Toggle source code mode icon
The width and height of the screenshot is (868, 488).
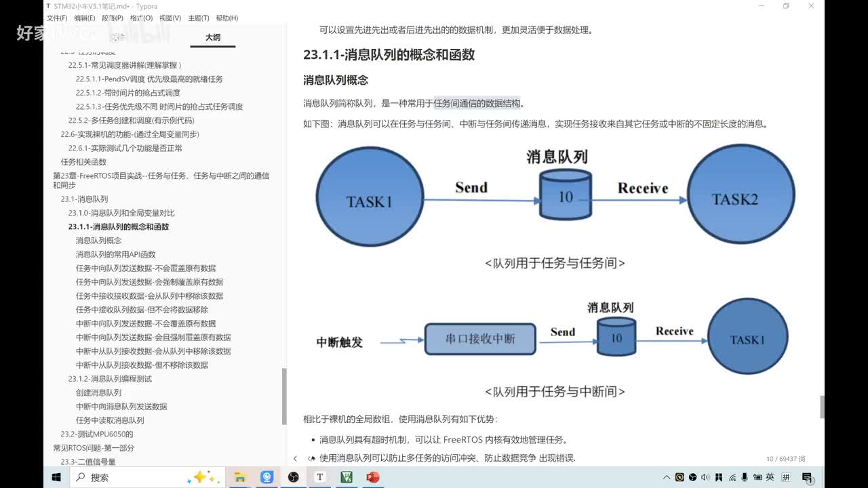311,459
